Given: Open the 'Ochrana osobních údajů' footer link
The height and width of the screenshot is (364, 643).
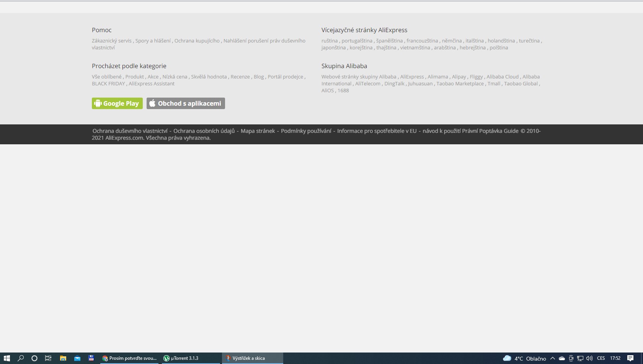Looking at the screenshot, I should [204, 131].
